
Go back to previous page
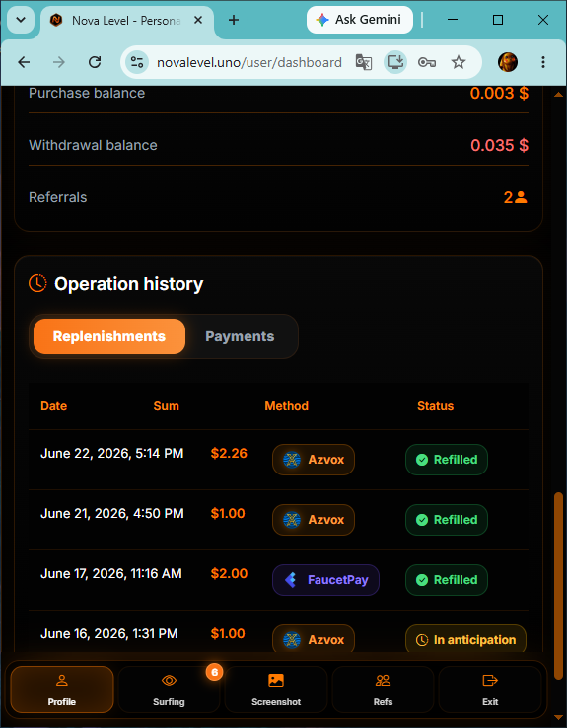24,62
